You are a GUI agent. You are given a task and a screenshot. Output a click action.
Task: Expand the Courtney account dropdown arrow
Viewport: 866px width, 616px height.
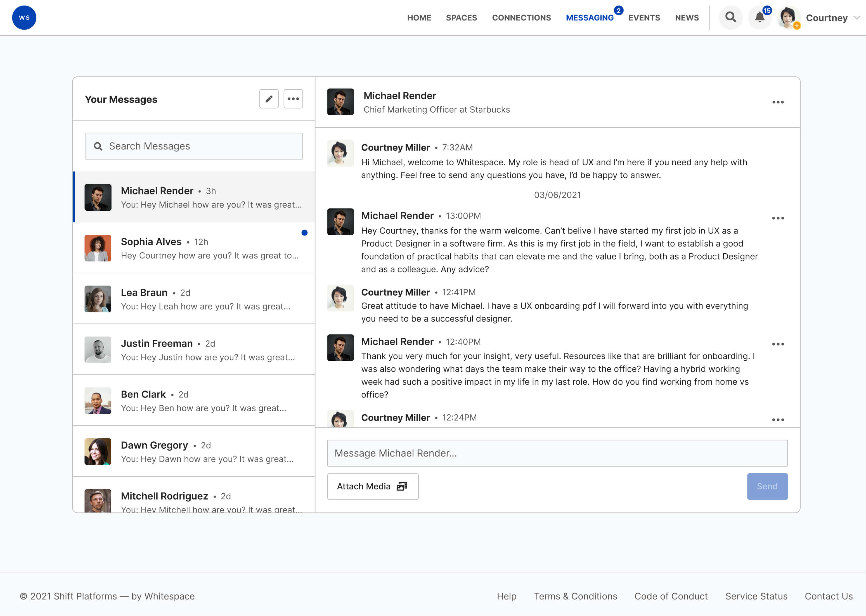click(856, 17)
